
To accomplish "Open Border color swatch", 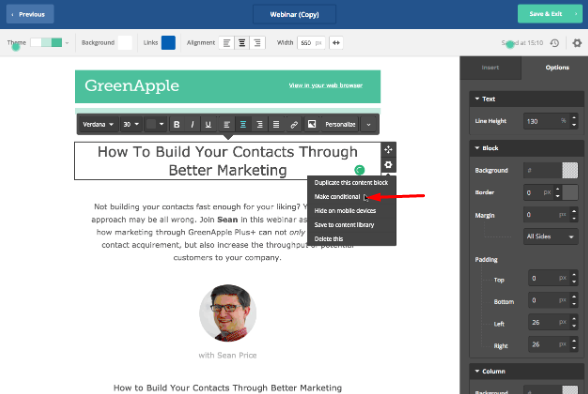I will click(570, 192).
